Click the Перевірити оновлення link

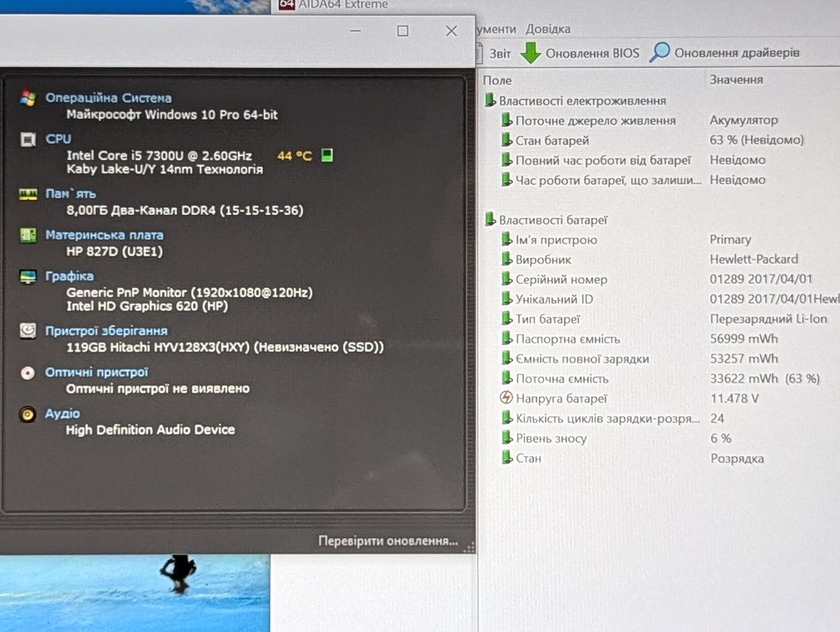point(388,541)
